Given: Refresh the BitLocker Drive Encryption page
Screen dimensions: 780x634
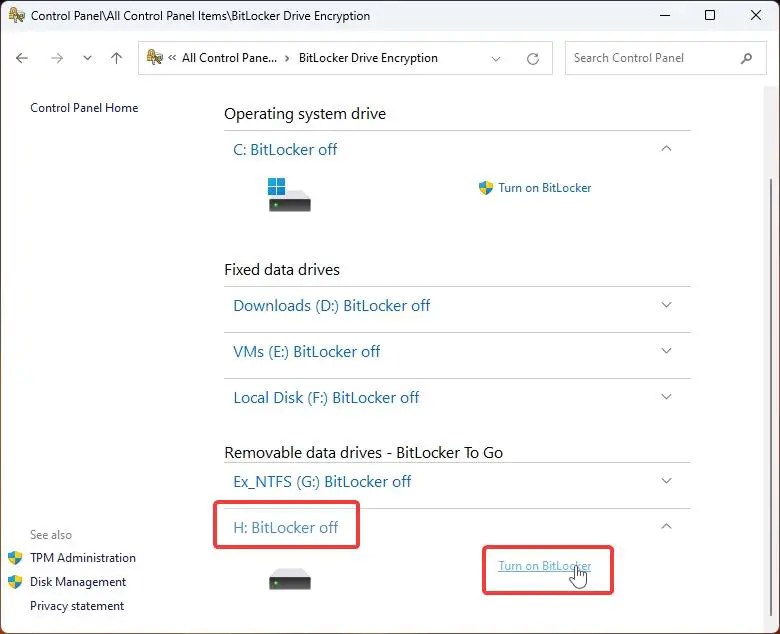Looking at the screenshot, I should coord(533,59).
